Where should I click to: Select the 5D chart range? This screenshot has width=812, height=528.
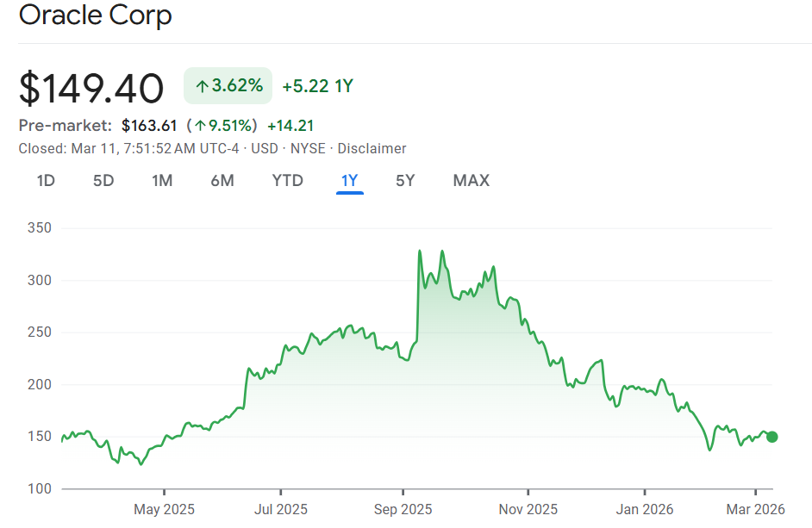tap(103, 180)
